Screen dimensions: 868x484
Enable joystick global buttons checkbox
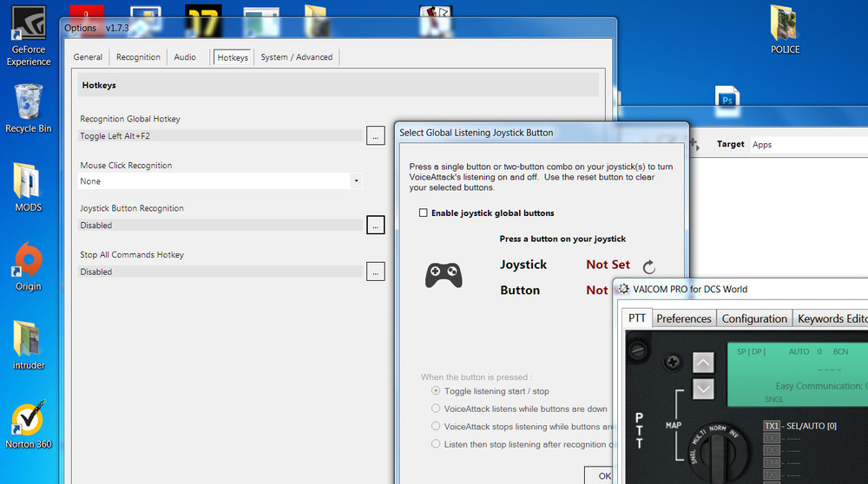(x=424, y=213)
